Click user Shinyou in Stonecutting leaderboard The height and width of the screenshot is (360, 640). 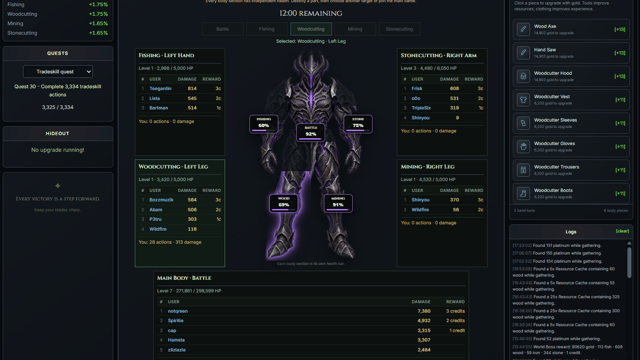(420, 118)
